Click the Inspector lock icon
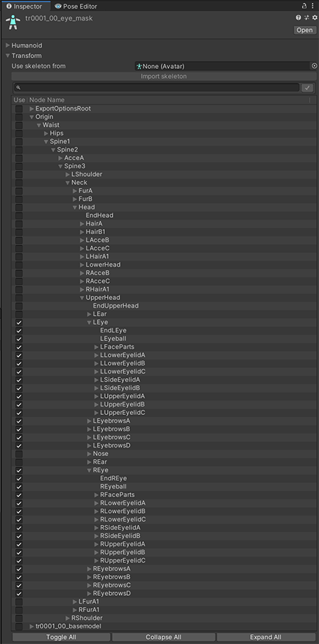Image resolution: width=319 pixels, height=644 pixels. point(304,6)
